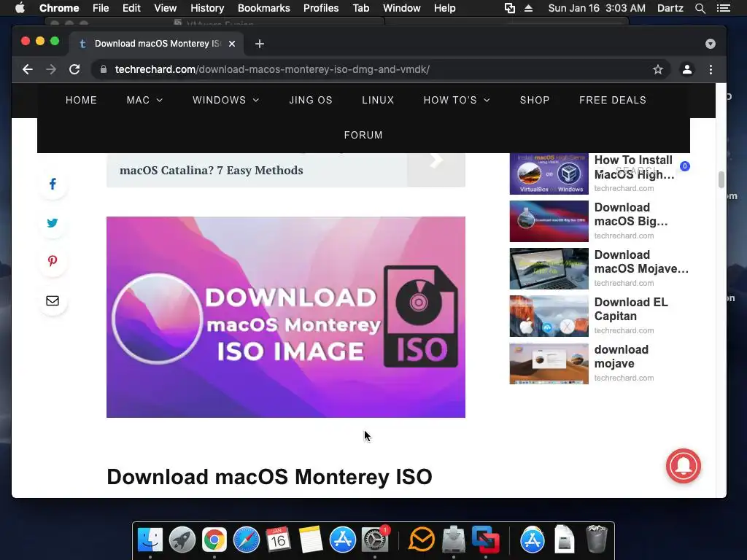Viewport: 747px width, 560px height.
Task: Open Notes from the Dock
Action: click(311, 540)
